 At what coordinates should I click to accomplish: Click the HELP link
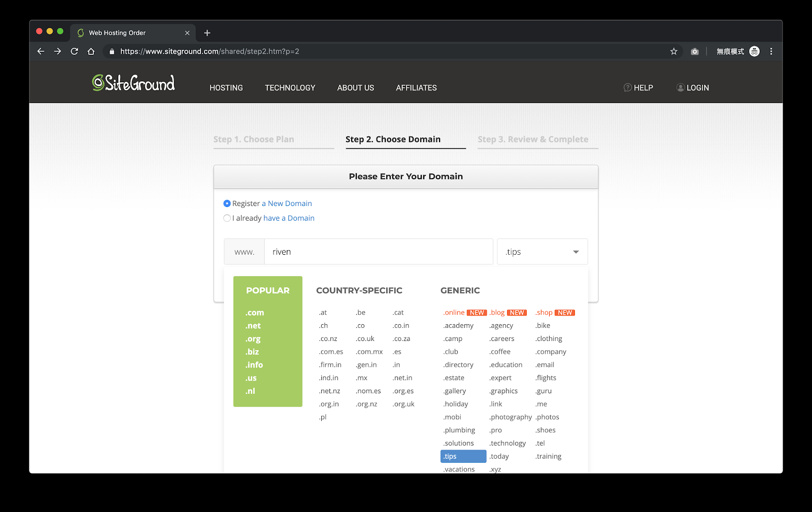[638, 88]
